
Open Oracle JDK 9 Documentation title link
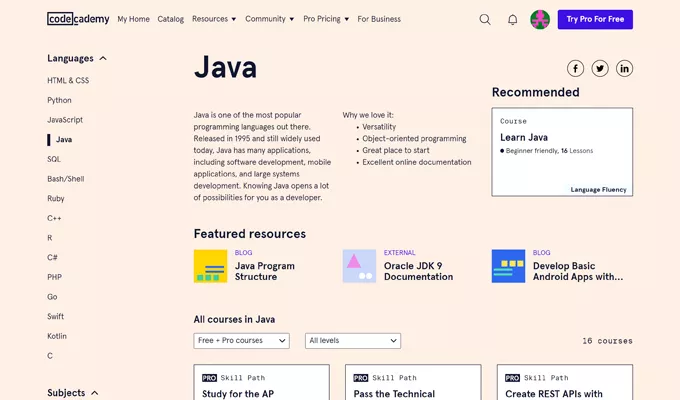(418, 271)
